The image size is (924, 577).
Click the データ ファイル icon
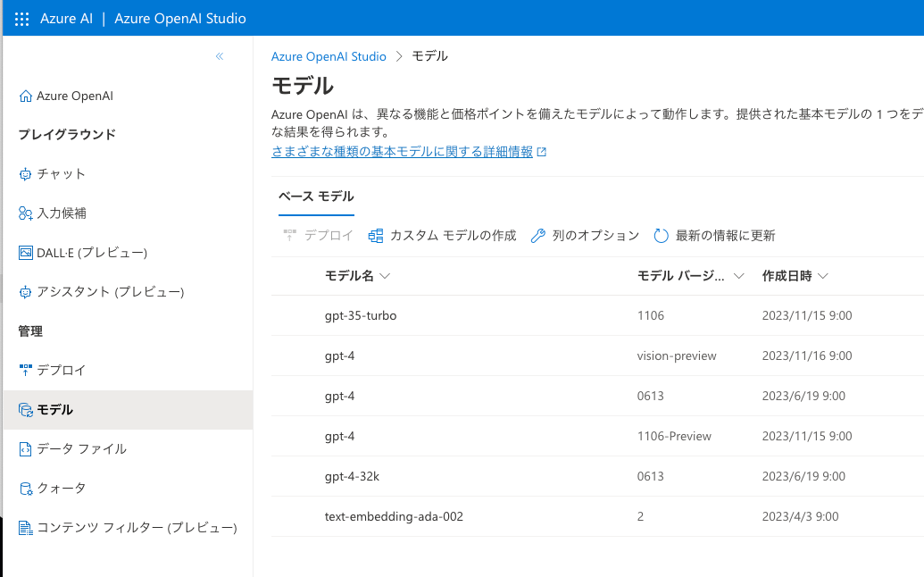coord(25,449)
